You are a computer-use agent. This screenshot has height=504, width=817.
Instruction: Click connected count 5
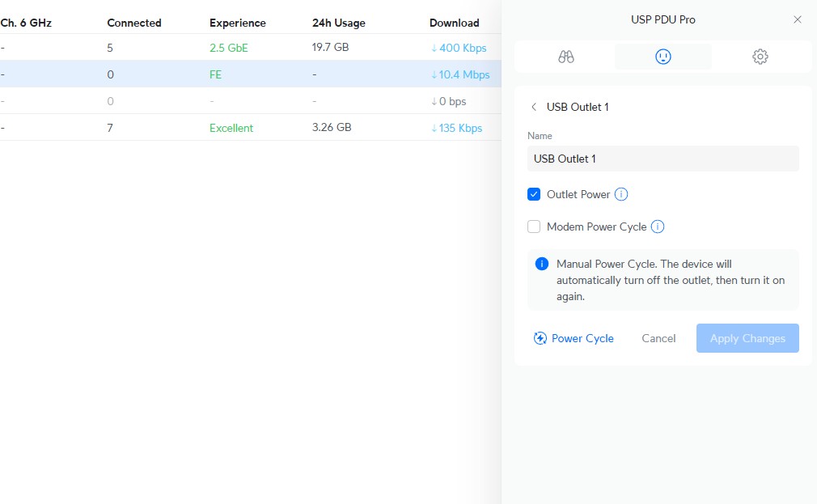pyautogui.click(x=110, y=48)
